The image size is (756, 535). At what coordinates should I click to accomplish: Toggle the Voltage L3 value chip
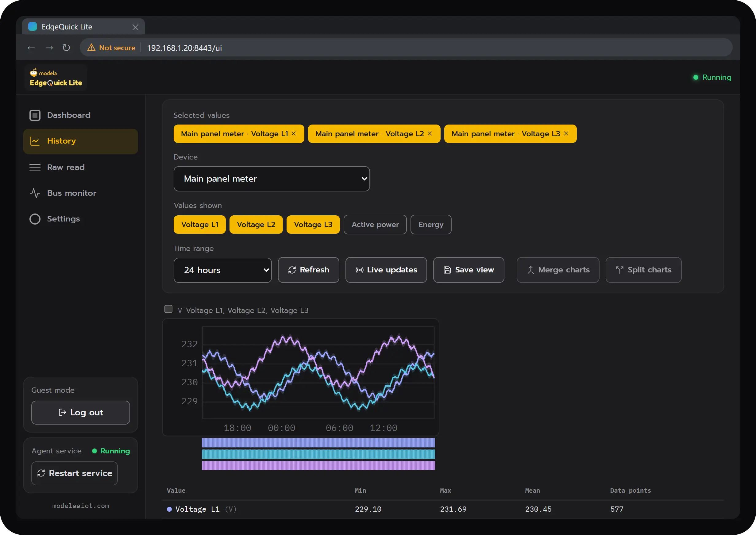point(313,225)
